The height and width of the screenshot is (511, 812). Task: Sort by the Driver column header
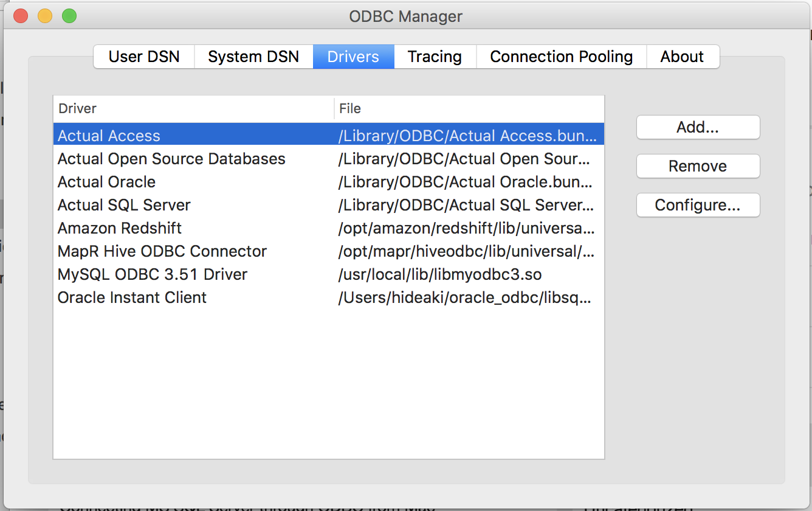coord(76,108)
